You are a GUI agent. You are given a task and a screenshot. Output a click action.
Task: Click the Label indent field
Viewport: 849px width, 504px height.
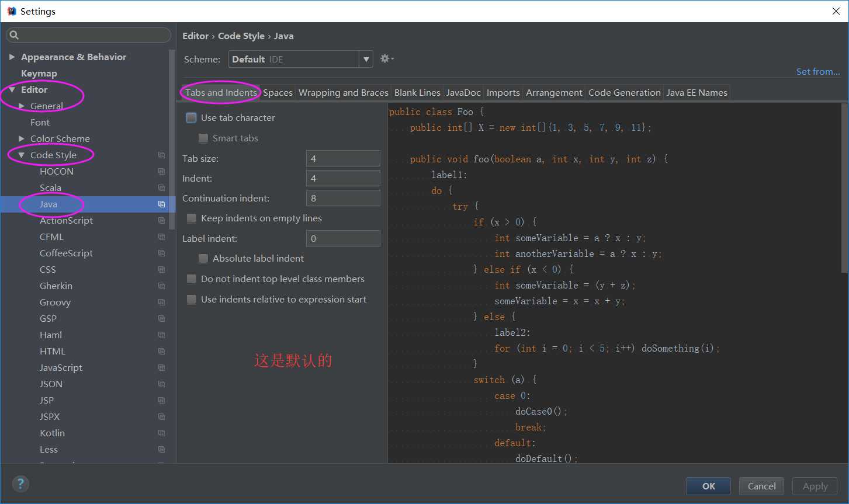343,238
